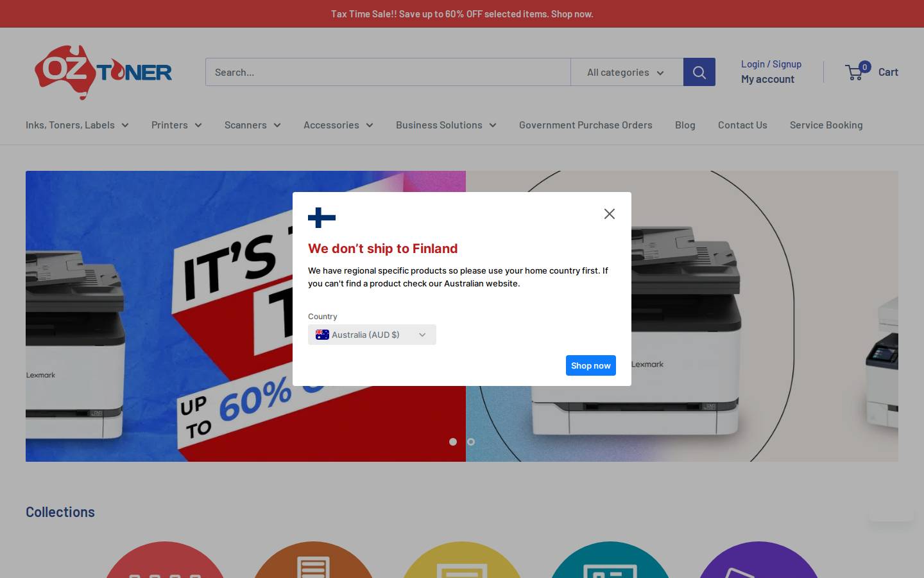Select the second carousel slide dot
This screenshot has width=924, height=578.
(x=471, y=442)
